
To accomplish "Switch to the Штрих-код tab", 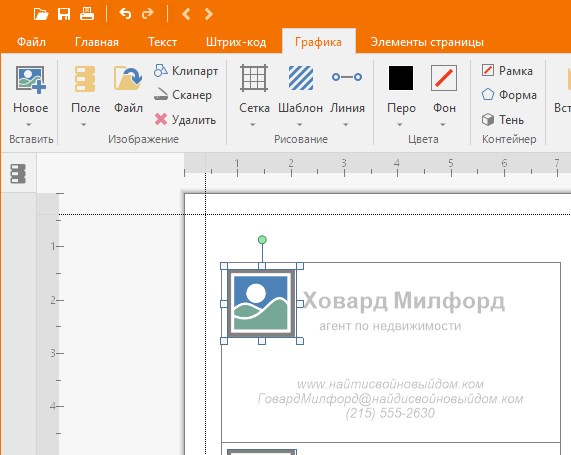I will click(x=236, y=42).
